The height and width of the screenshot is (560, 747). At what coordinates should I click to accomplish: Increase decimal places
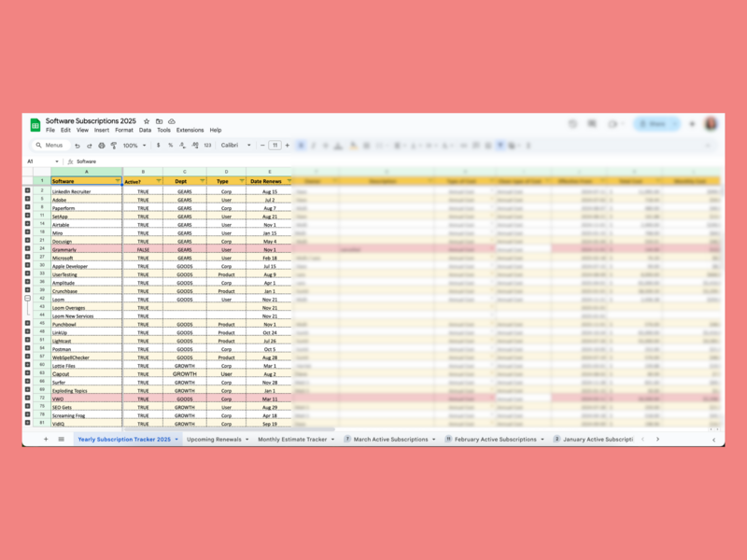tap(195, 146)
